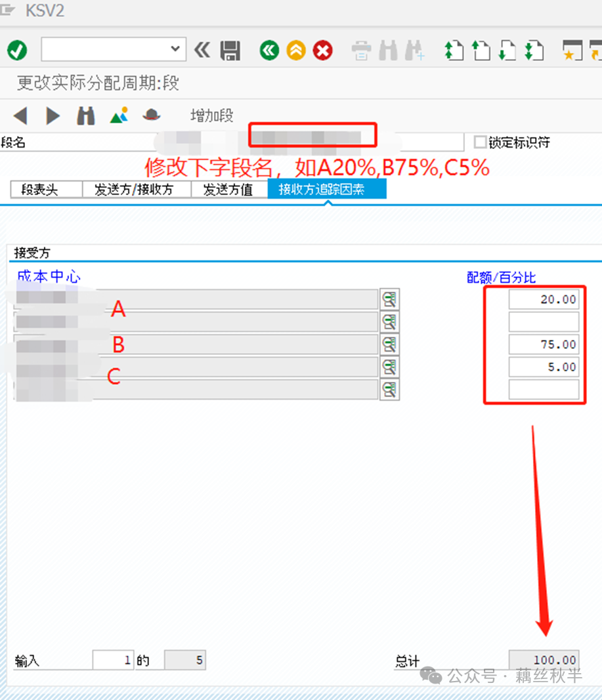
Task: Go to the previous segment with the left arrow
Action: click(x=20, y=116)
